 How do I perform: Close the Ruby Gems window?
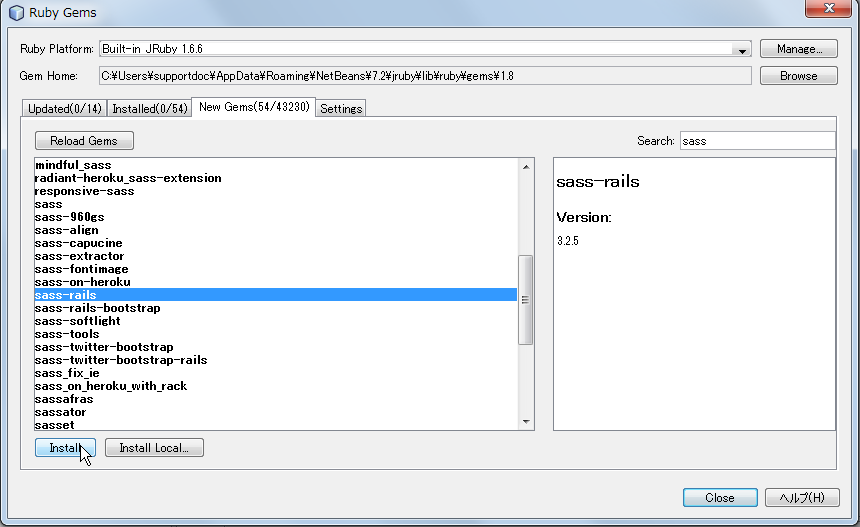tap(829, 8)
